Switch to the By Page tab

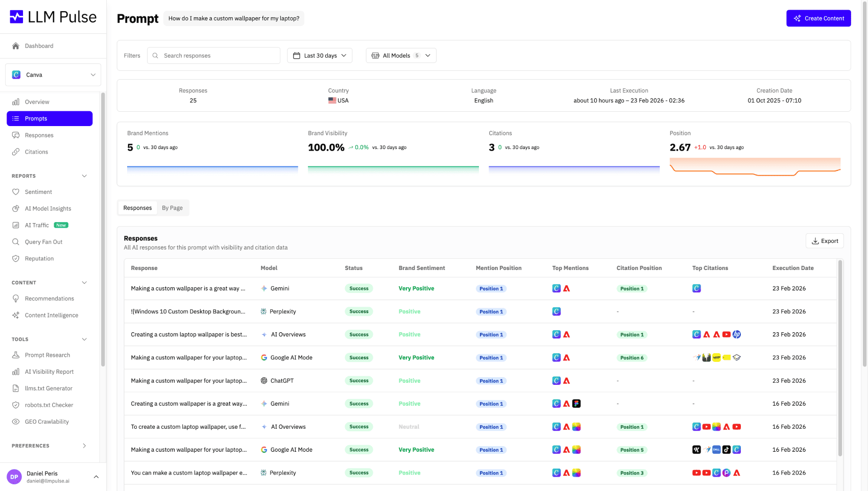point(172,208)
